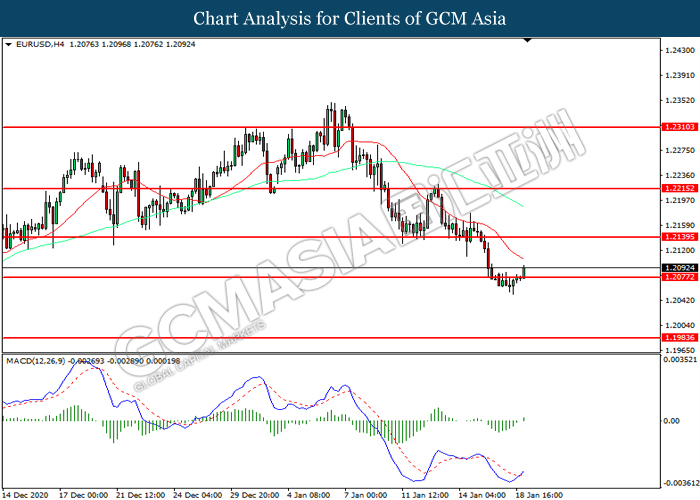Click the 18 Jan 16:00 time label

539,495
